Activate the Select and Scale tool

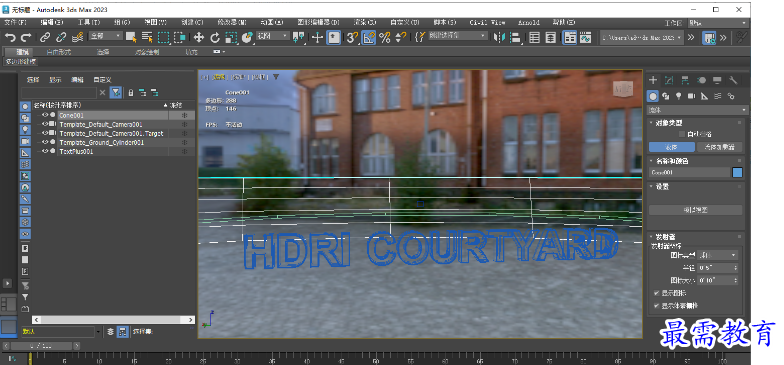231,37
